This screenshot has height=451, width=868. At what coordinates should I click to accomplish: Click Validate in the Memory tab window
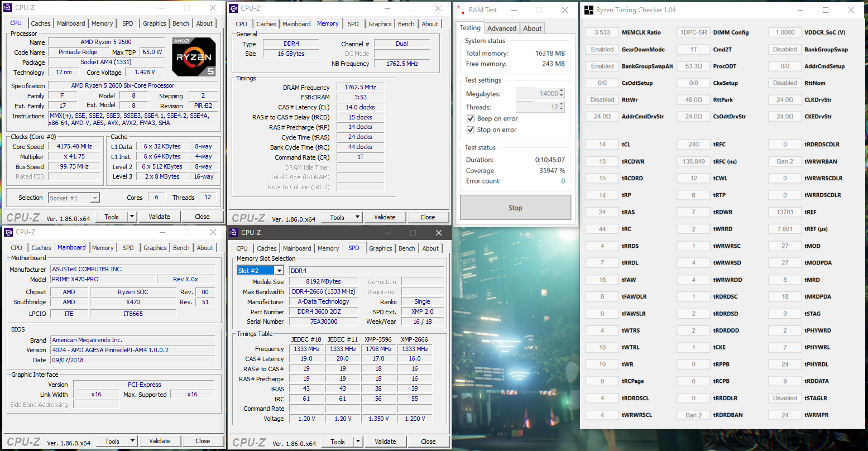coord(385,218)
